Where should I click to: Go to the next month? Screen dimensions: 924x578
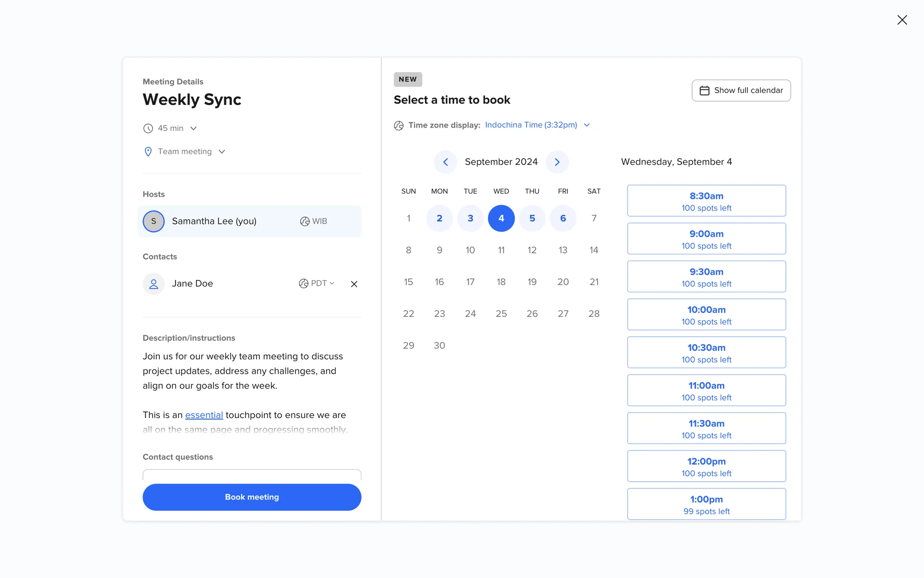pos(557,162)
